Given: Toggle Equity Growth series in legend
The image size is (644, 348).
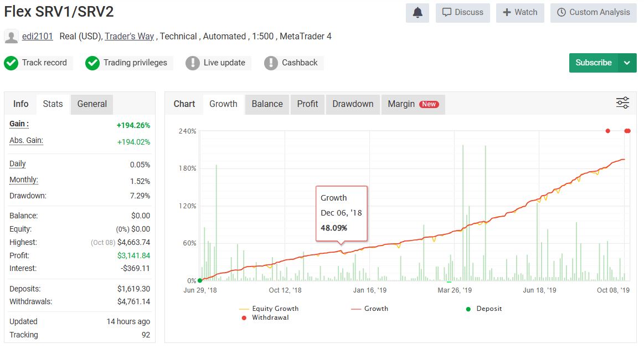Looking at the screenshot, I should point(275,309).
